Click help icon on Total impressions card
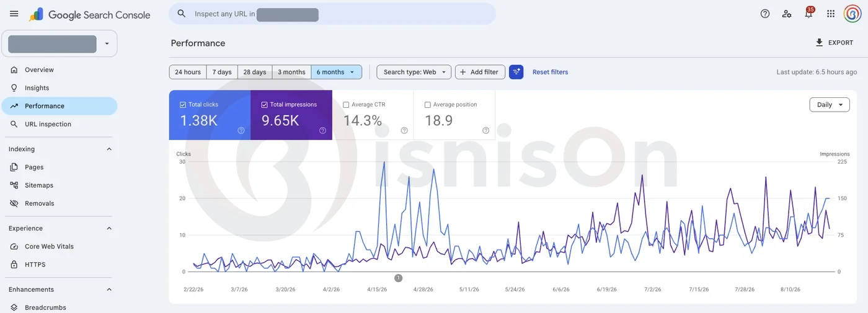868x313 pixels. [x=323, y=130]
